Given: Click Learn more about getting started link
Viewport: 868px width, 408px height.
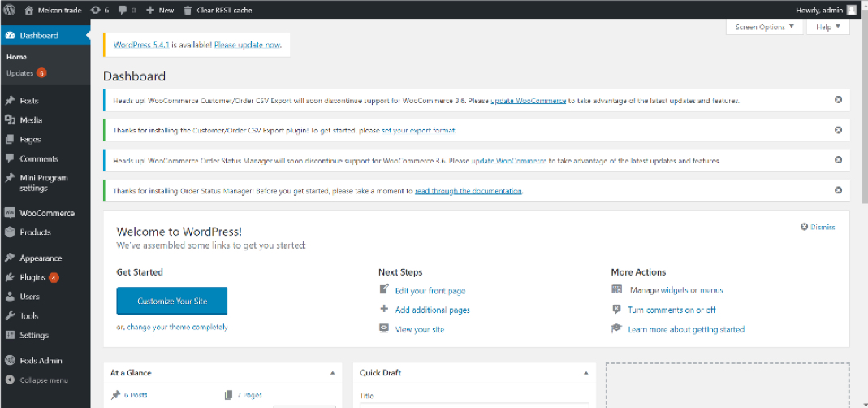Looking at the screenshot, I should (x=686, y=330).
